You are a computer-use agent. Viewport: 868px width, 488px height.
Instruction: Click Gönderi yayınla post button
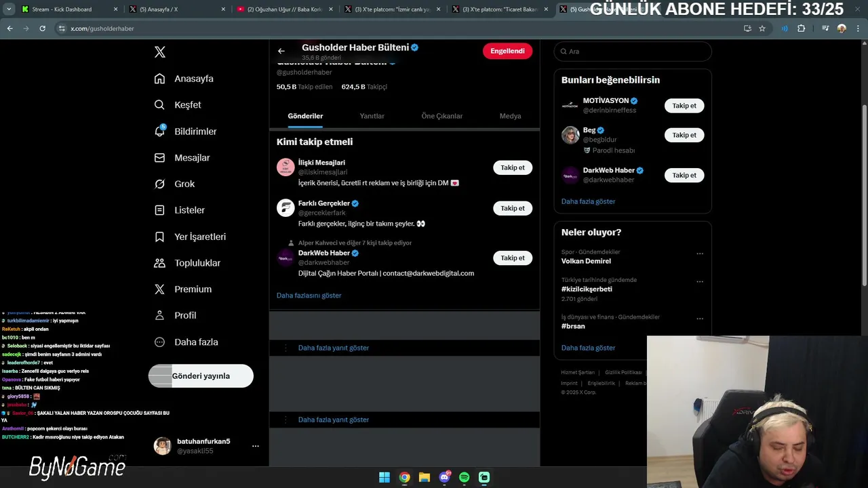pos(201,376)
